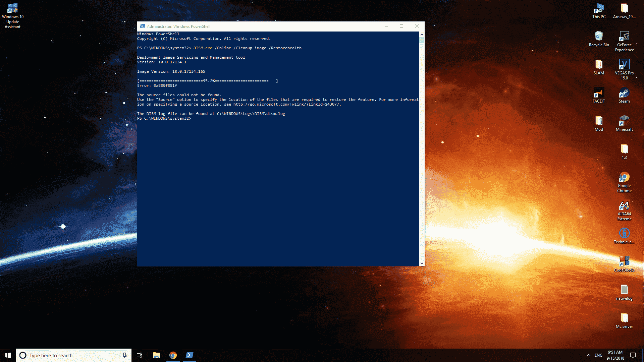Launch FACEIT shortcut
Image resolution: width=644 pixels, height=362 pixels.
pyautogui.click(x=599, y=96)
